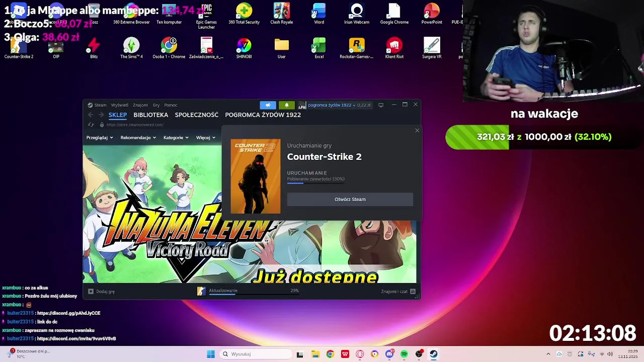Open the Steam menu
644x362 pixels.
[x=97, y=105]
